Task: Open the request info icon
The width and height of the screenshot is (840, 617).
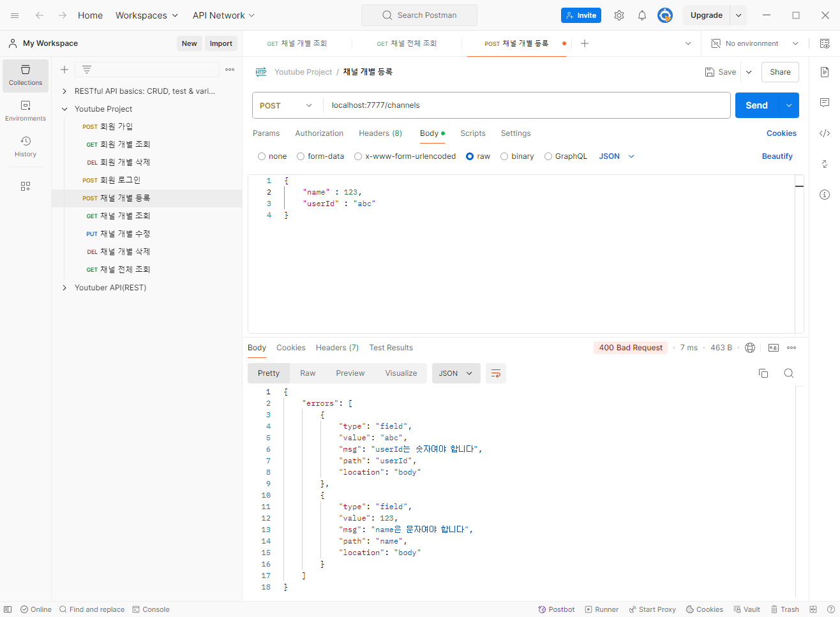Action: [x=825, y=195]
